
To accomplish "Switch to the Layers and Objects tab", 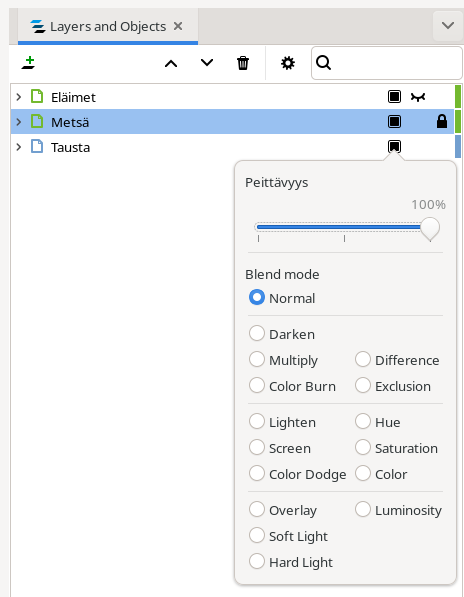I will point(108,27).
